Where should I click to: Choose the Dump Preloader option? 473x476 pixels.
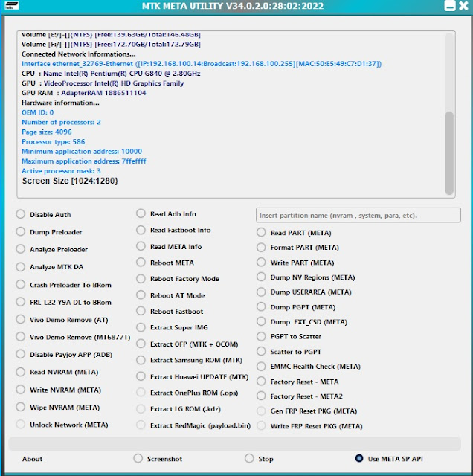click(21, 231)
